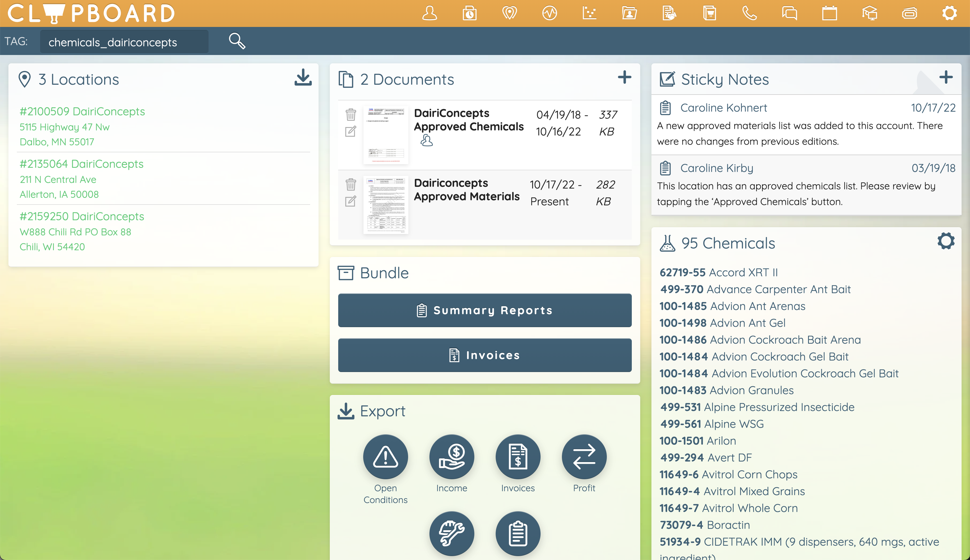Open Caroline Kirby's sticky note

[x=806, y=185]
